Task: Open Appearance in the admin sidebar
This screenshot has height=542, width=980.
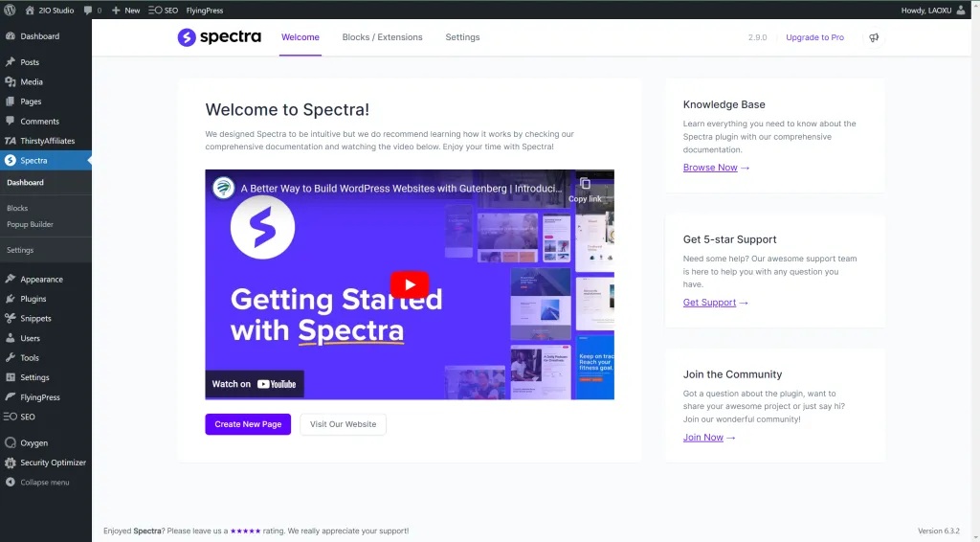Action: coord(41,280)
